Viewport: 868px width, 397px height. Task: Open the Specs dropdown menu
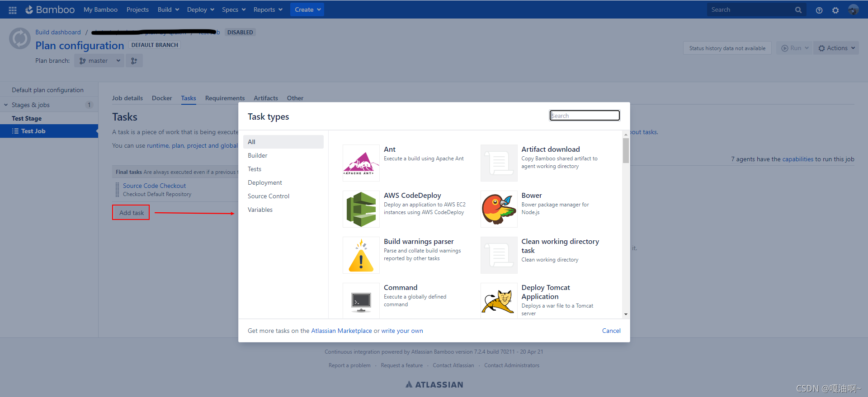234,9
